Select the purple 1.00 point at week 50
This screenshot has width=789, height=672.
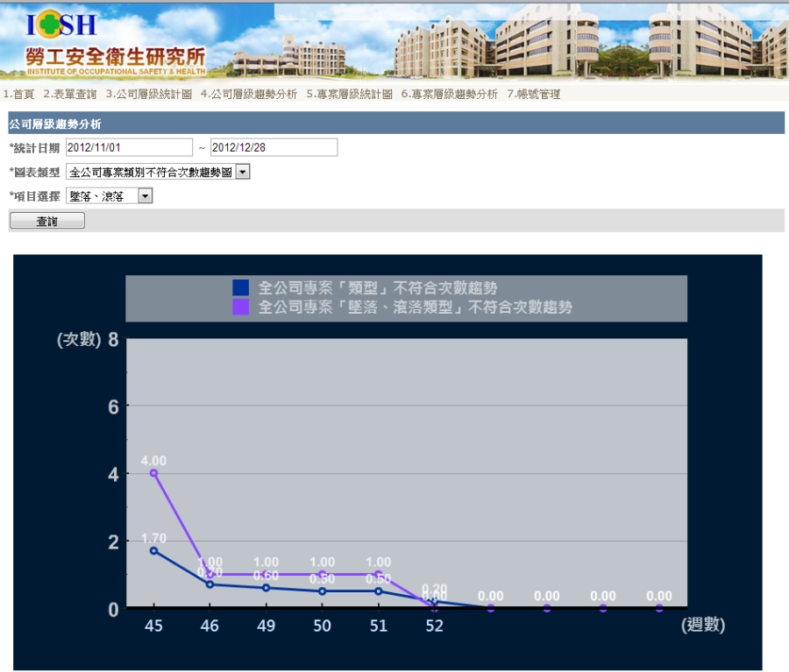(x=323, y=574)
